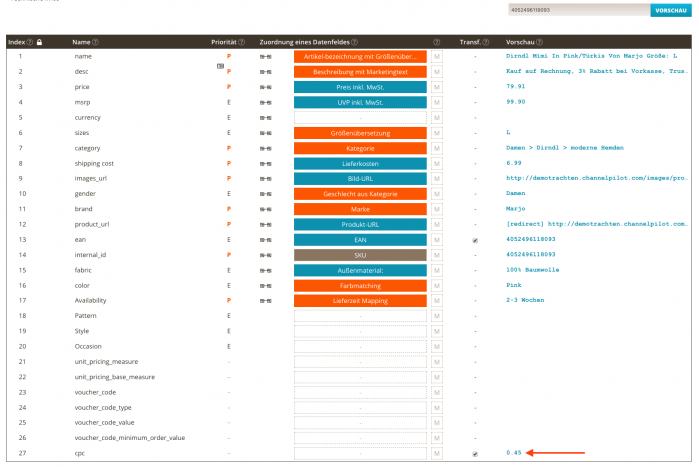Open the 'Preis inkl. MwSt.' field assignment
Viewport: 699px width, 467px height.
pyautogui.click(x=360, y=87)
